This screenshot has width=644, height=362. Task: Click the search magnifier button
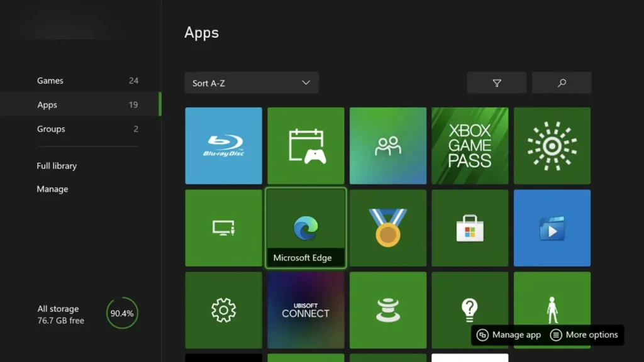pos(562,83)
